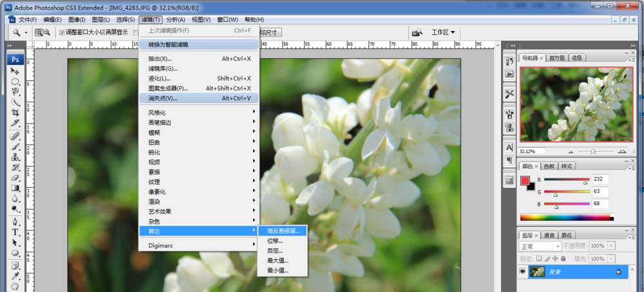Select the Clone Stamp tool

coord(15,157)
